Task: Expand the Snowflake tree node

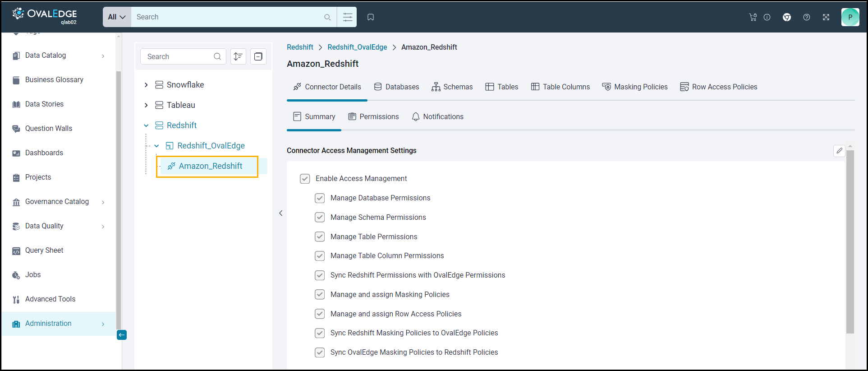Action: (146, 85)
